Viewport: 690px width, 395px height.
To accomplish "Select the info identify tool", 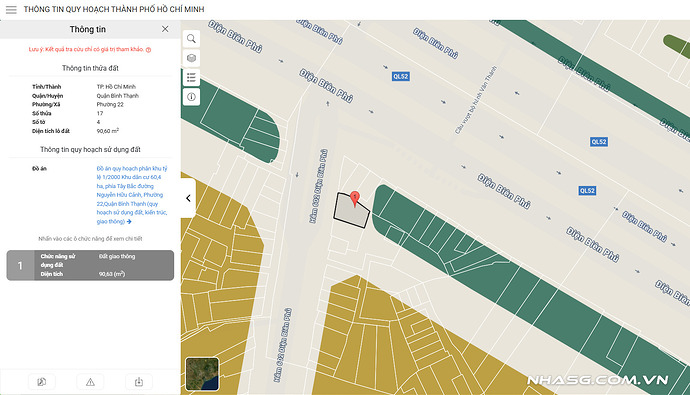I will pyautogui.click(x=191, y=97).
